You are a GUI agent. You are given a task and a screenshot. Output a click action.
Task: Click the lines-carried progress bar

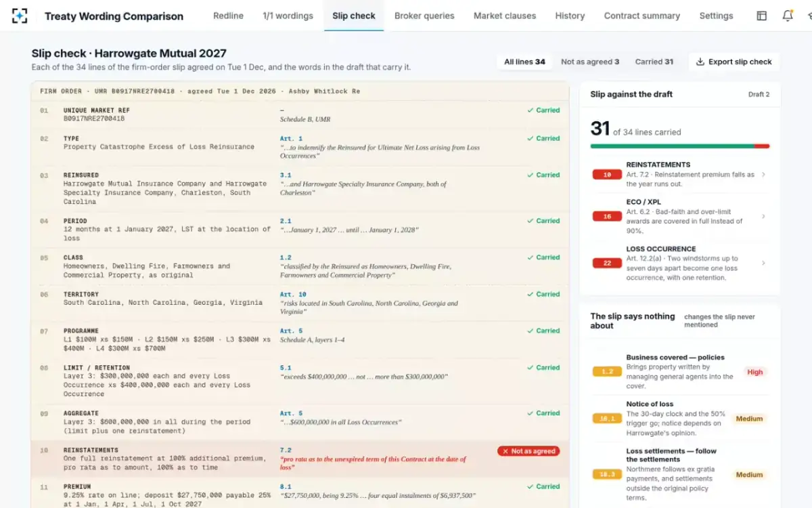pos(680,146)
